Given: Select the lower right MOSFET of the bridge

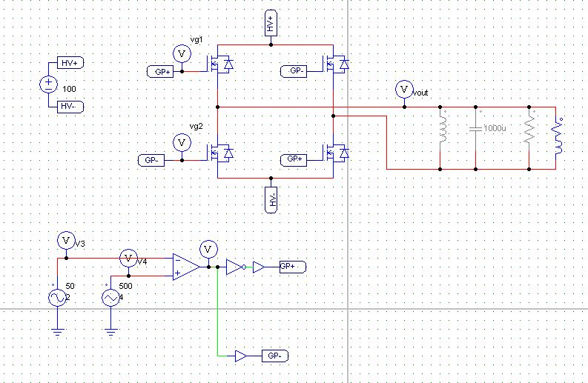Looking at the screenshot, I should tap(336, 153).
